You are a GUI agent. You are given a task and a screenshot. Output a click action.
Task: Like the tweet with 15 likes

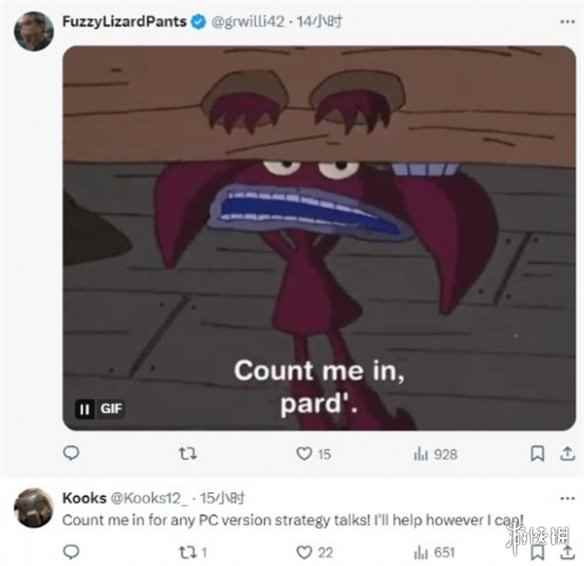click(x=313, y=454)
